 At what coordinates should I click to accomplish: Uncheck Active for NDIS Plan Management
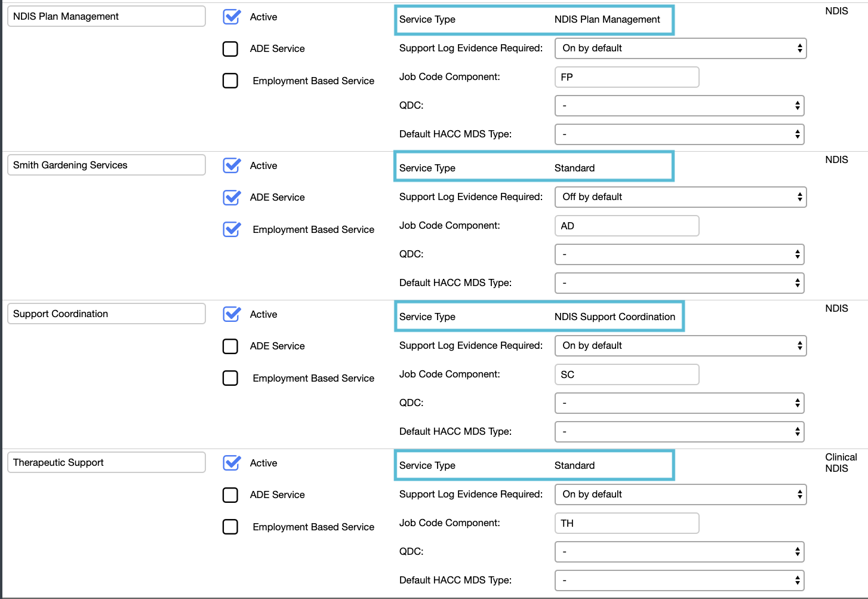[231, 17]
